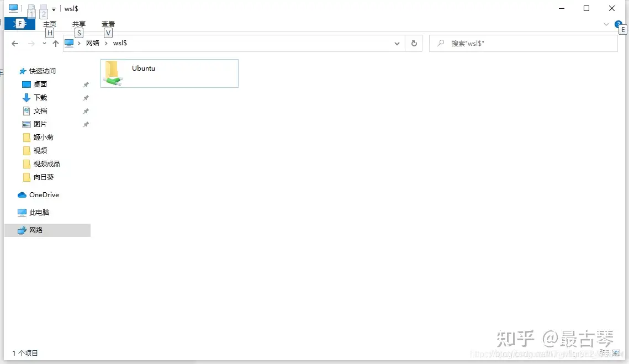Viewport: 629px width, 364px height.
Task: Go up one level with up arrow
Action: tap(55, 43)
